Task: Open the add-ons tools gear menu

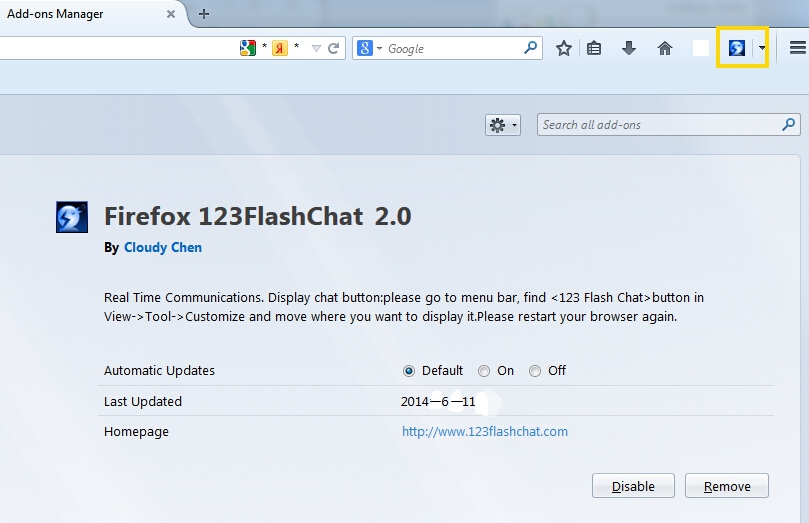Action: tap(503, 125)
